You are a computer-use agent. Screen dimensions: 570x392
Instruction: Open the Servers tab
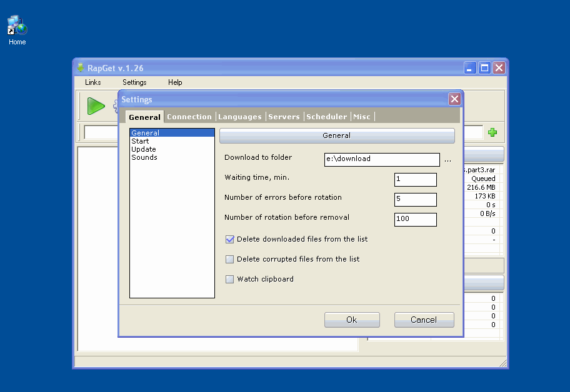(284, 117)
